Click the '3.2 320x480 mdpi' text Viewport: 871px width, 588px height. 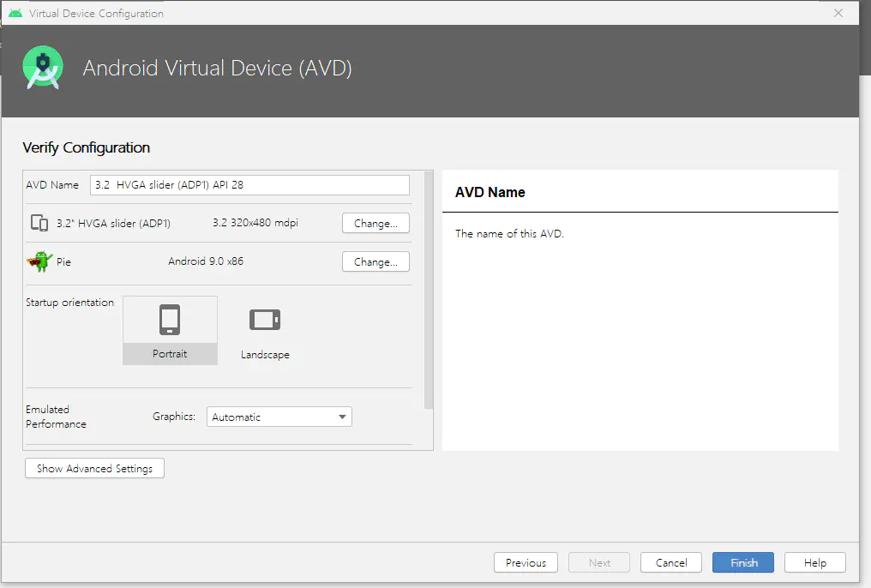(255, 223)
